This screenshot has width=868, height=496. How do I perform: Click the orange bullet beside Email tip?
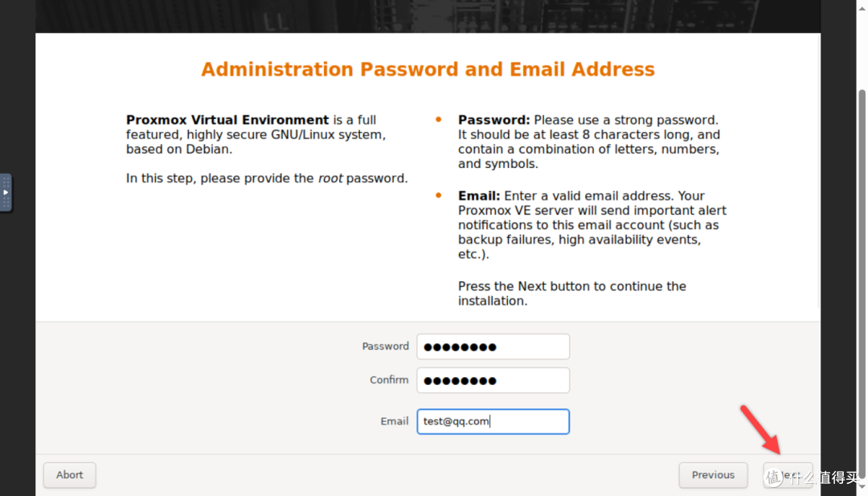pyautogui.click(x=438, y=195)
